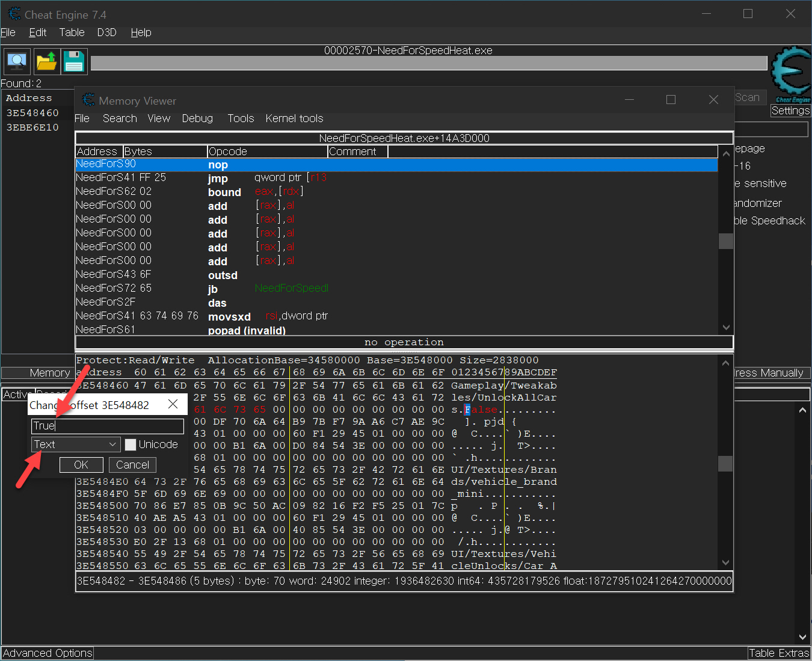Click the Opcode column header
The height and width of the screenshot is (661, 812).
267,152
